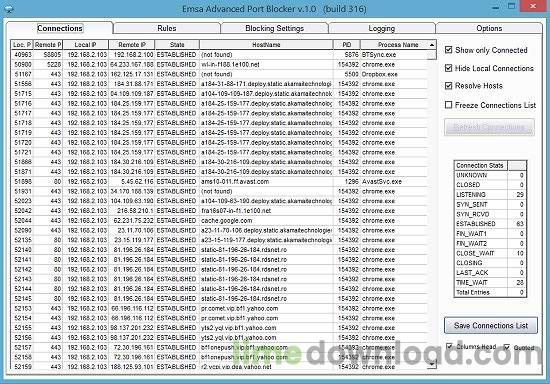The height and width of the screenshot is (384, 550).
Task: Select remote IP 5.45.62.116 cell
Action: (132, 182)
